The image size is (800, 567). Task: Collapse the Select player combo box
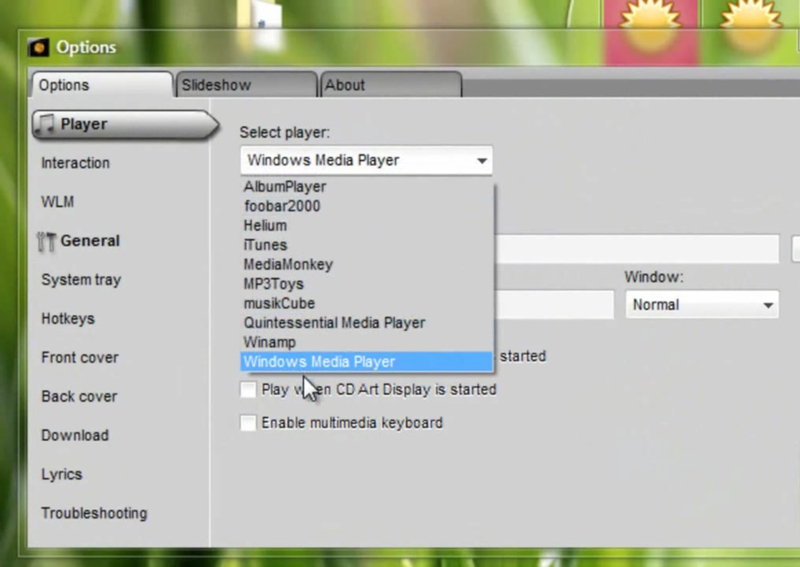coord(366,161)
